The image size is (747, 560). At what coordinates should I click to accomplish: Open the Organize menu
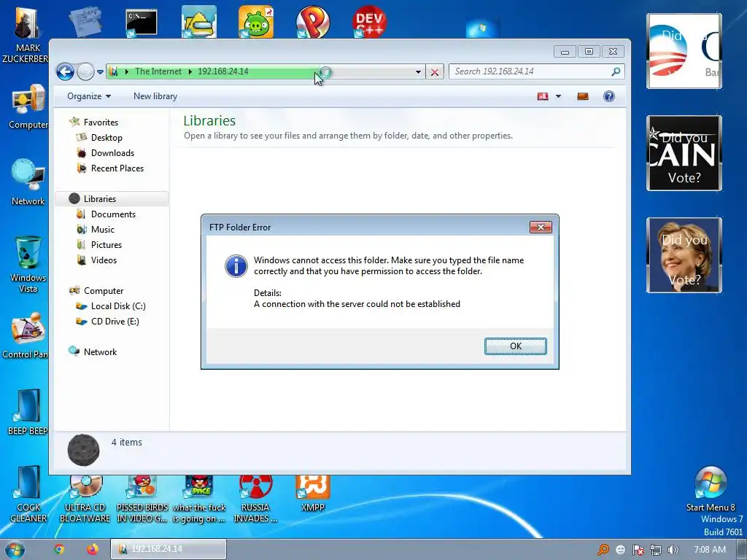pos(88,96)
